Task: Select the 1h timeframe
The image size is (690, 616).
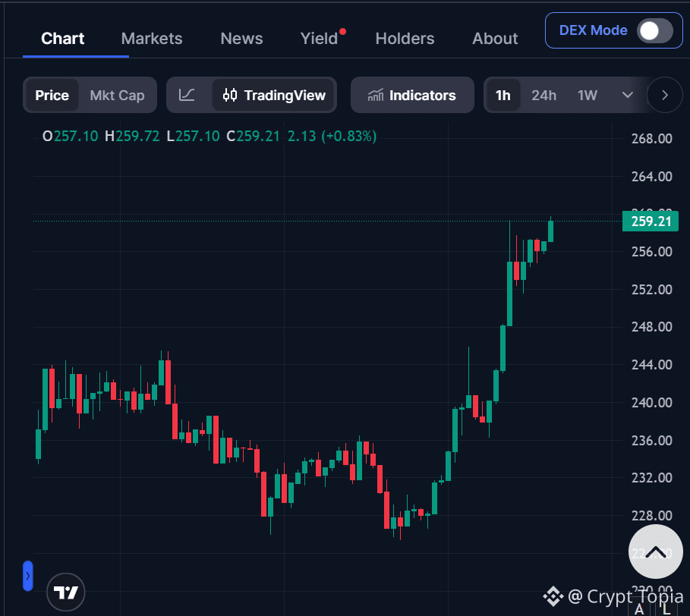Action: coord(503,96)
